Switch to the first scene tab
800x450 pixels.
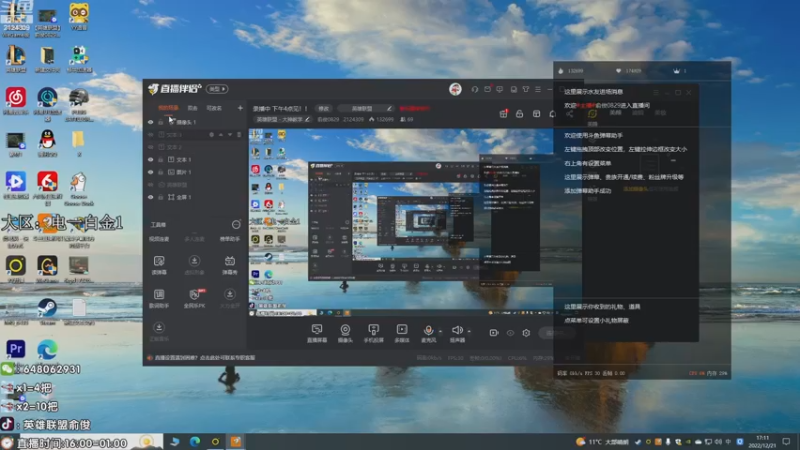[168, 108]
